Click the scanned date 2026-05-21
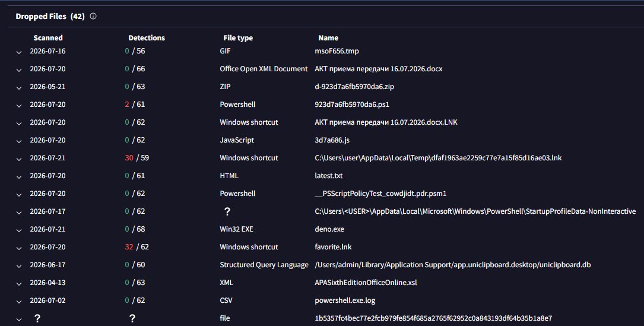The image size is (644, 326). pyautogui.click(x=47, y=86)
